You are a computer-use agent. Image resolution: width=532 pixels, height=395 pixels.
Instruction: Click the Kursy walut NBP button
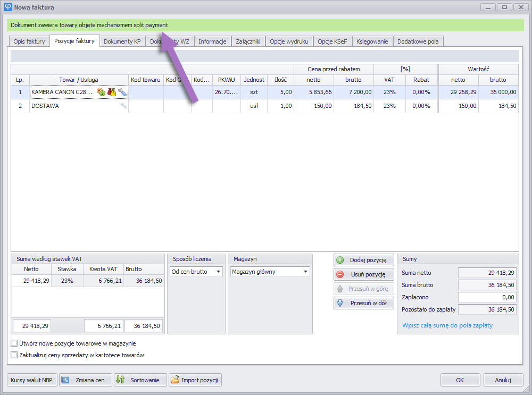coord(31,380)
